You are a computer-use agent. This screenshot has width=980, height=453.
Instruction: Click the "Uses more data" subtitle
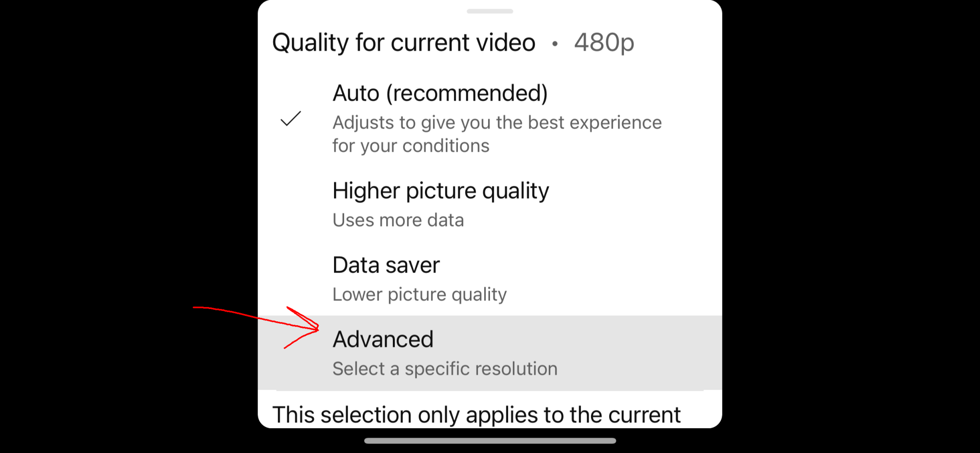[x=398, y=220]
